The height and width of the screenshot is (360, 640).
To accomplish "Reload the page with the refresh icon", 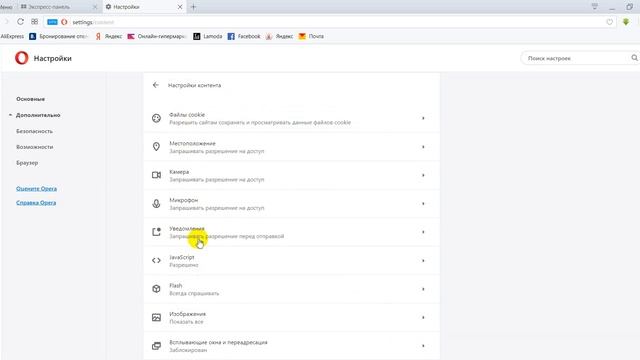I will click(x=20, y=22).
